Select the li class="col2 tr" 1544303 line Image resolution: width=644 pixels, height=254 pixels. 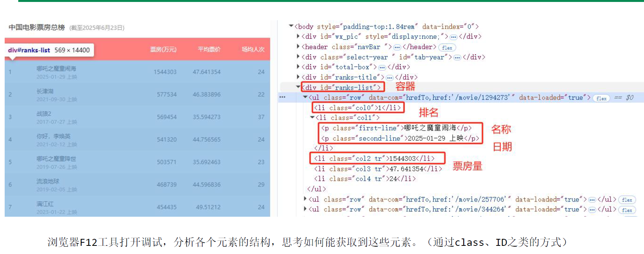pyautogui.click(x=374, y=158)
